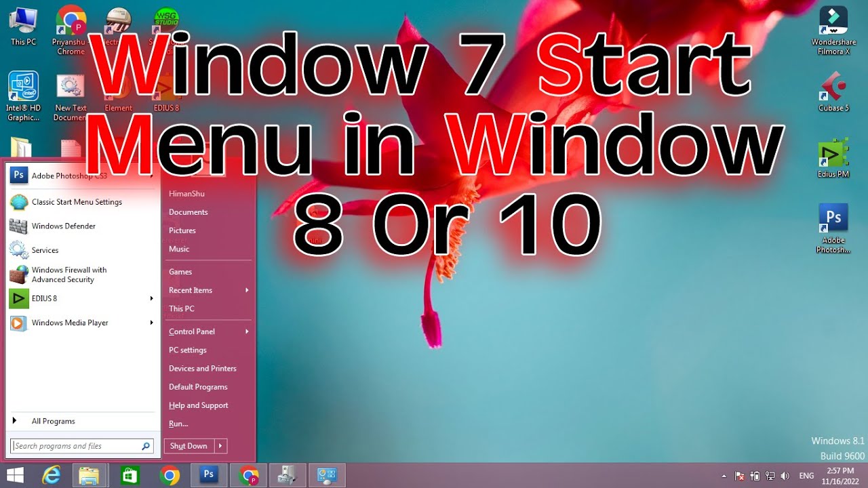Open Documents from the start menu
This screenshot has height=488, width=868.
(189, 212)
